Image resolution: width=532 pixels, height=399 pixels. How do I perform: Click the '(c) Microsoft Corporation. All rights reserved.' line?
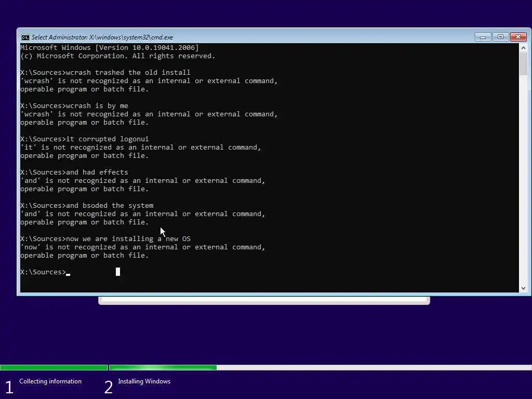point(118,56)
